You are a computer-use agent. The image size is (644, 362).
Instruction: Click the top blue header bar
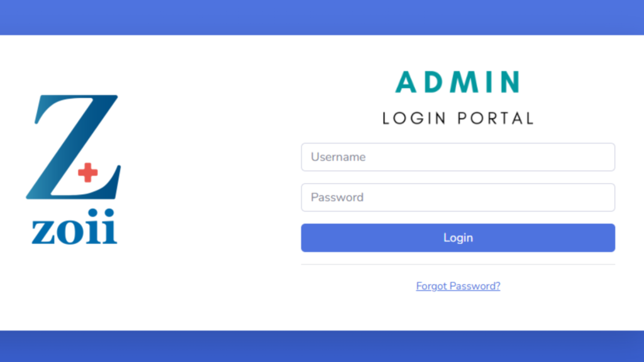coord(322,17)
